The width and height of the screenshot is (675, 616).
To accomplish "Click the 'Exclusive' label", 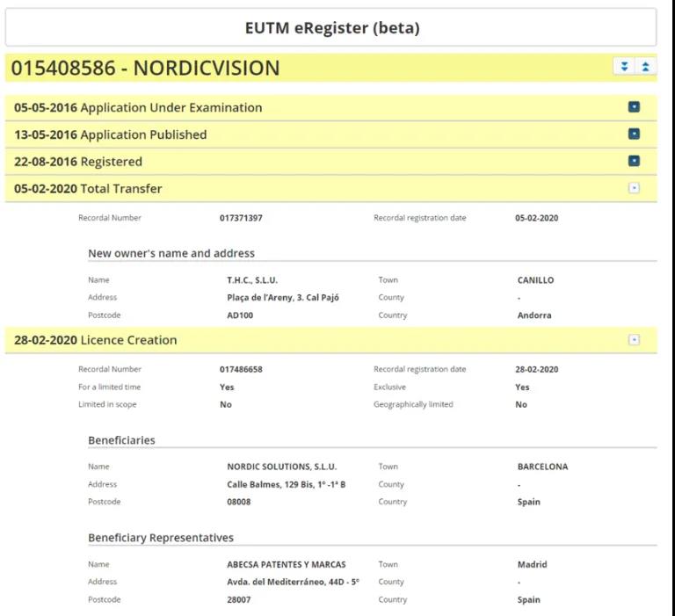I will 389,387.
